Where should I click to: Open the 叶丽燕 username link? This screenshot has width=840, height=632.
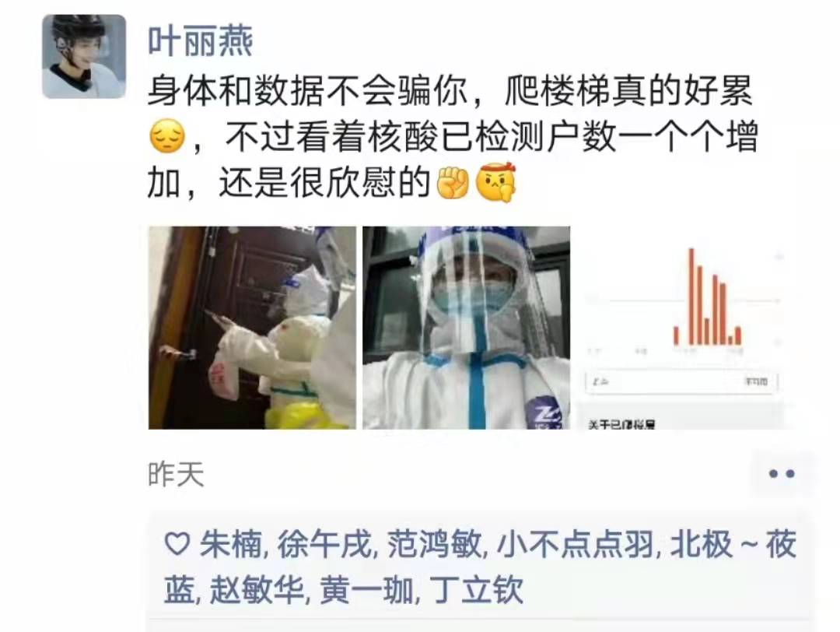[x=200, y=41]
